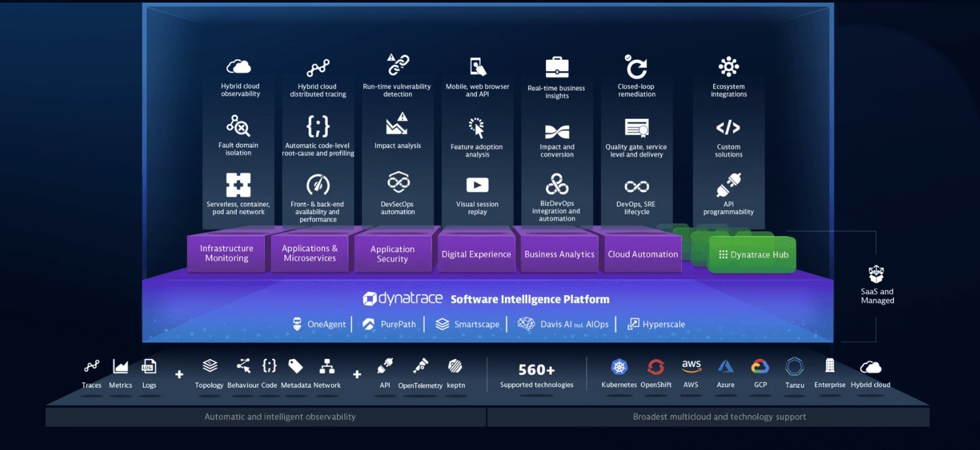The width and height of the screenshot is (980, 450).
Task: Click the Hybrid cloud observability cloud icon
Action: pyautogui.click(x=239, y=66)
